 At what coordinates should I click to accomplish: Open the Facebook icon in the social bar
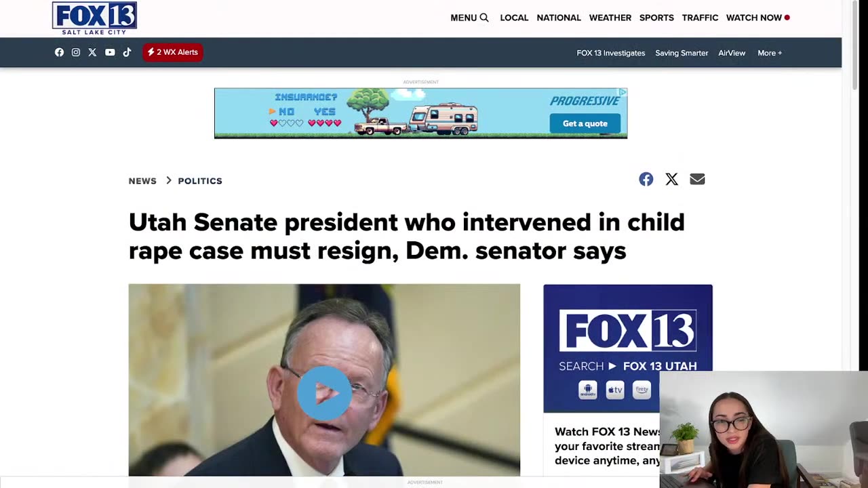[x=59, y=52]
